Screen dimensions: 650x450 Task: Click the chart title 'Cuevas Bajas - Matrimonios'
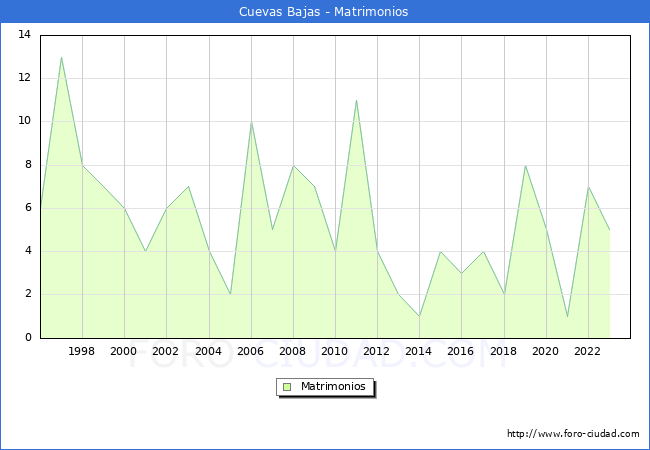[323, 12]
